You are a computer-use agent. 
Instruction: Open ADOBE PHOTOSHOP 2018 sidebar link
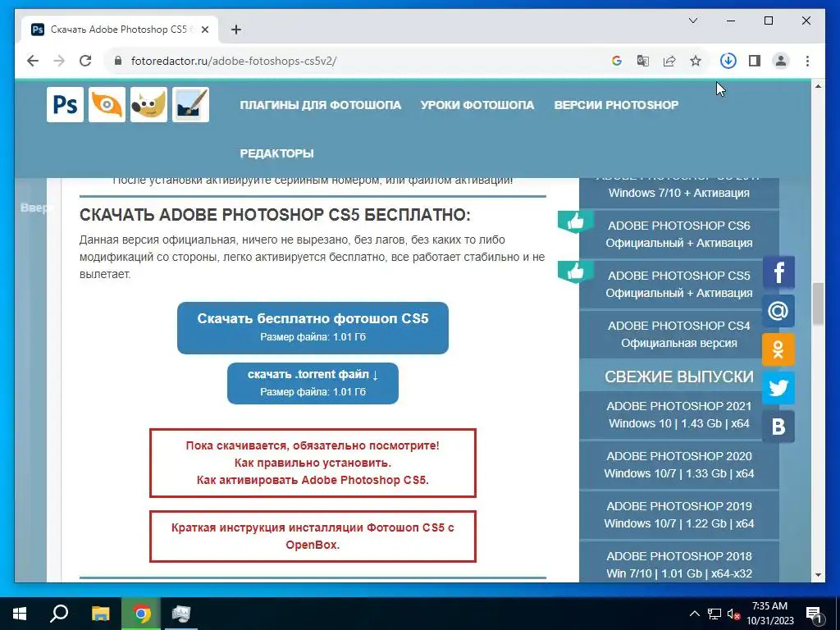pyautogui.click(x=678, y=562)
